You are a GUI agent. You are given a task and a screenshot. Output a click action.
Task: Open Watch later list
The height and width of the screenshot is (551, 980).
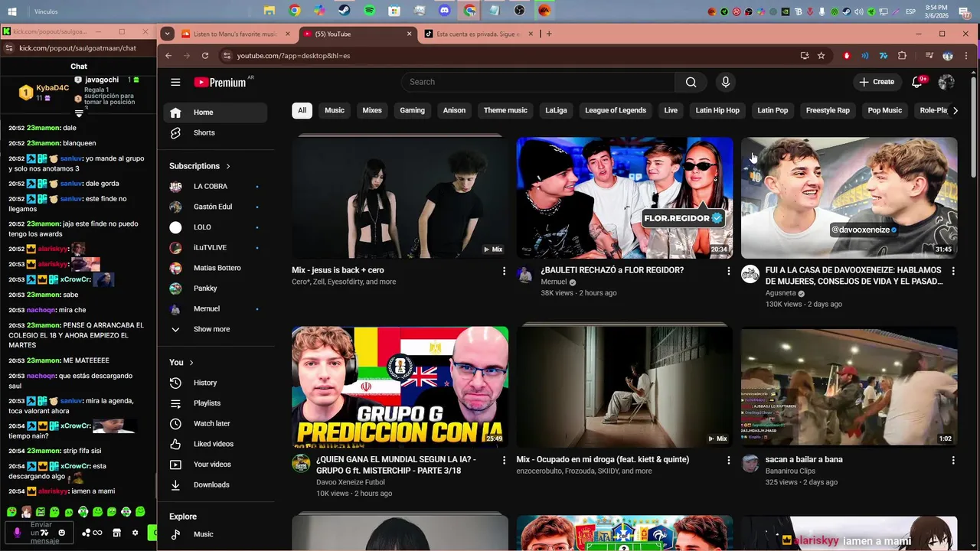coord(214,423)
